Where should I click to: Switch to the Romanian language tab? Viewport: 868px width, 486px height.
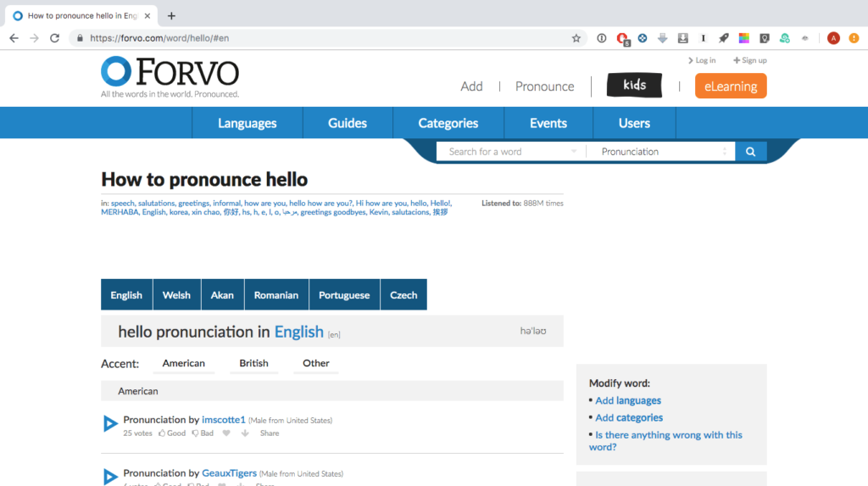[276, 295]
